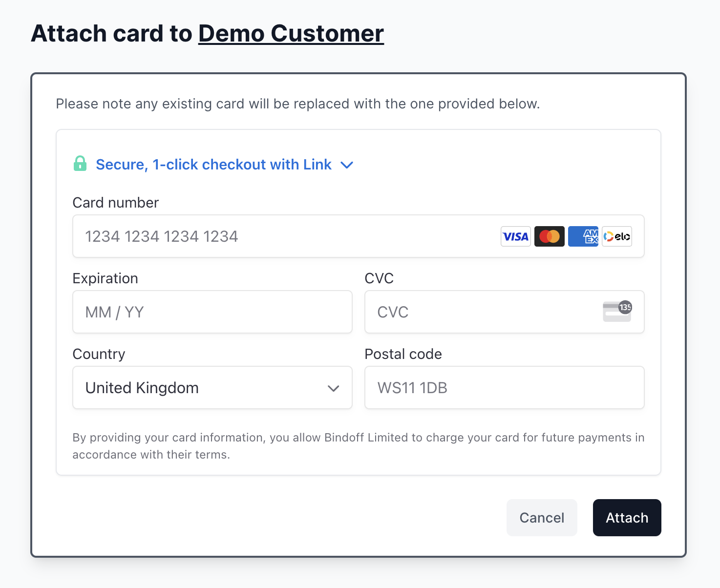The image size is (720, 588).
Task: Select the CVC input field
Action: (464, 312)
